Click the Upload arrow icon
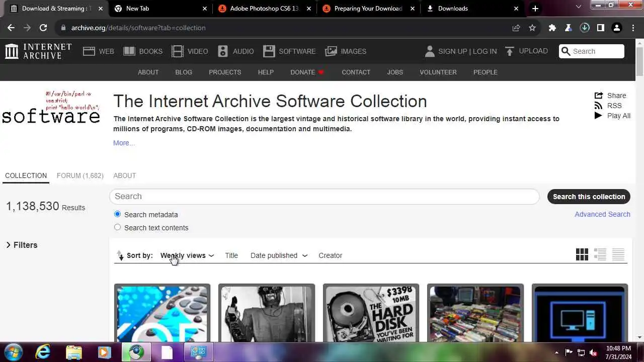644x362 pixels. coord(510,51)
